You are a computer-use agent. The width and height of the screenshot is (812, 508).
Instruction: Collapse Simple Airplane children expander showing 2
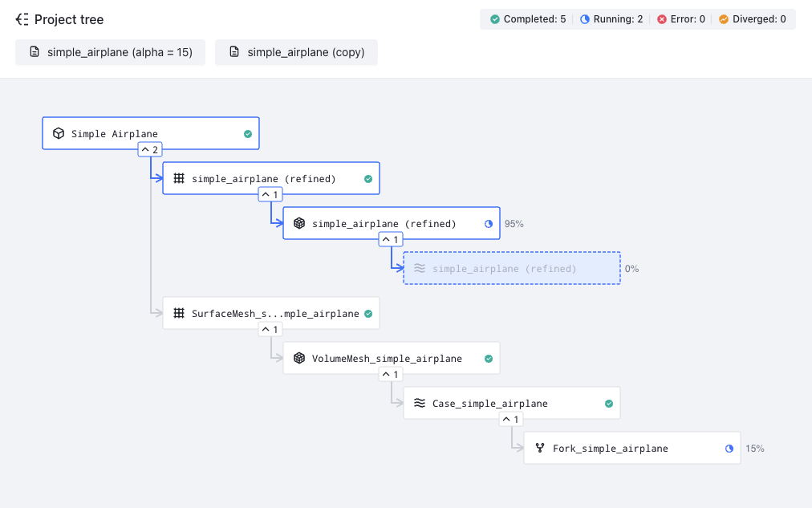[x=150, y=149]
